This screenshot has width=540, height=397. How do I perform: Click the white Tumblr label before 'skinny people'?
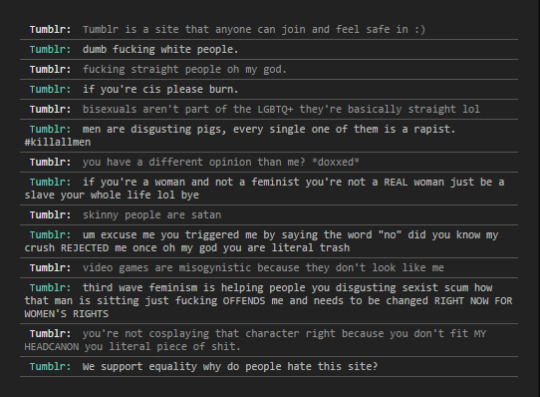pos(50,215)
